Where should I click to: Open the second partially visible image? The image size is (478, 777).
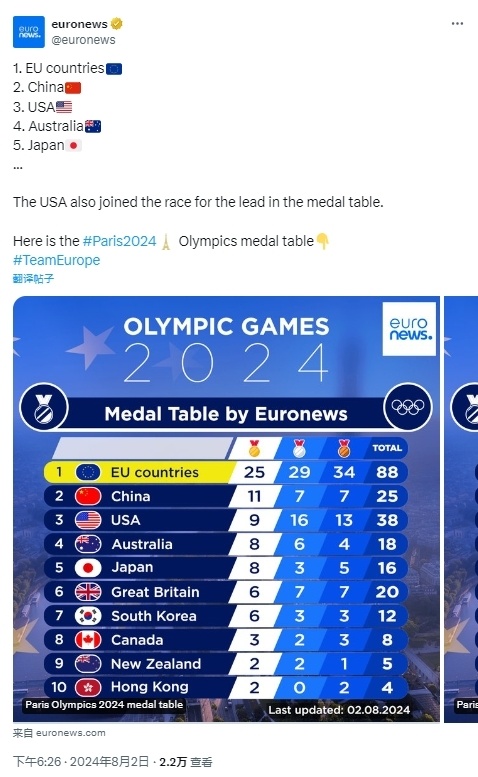(461, 509)
